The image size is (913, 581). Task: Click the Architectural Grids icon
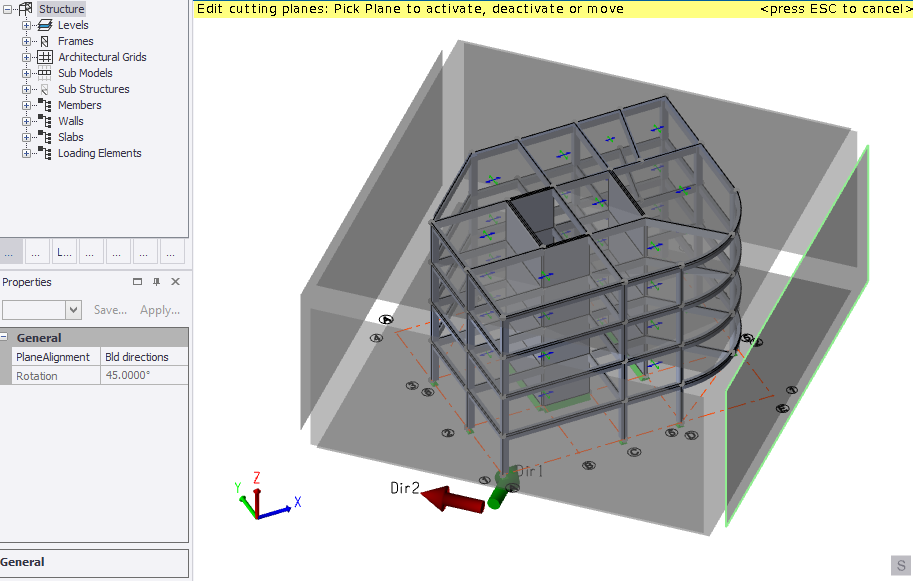(x=44, y=57)
